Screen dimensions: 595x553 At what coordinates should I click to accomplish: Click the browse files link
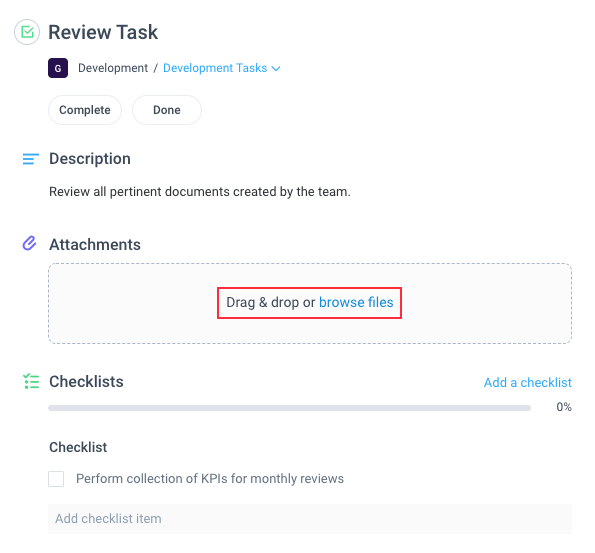click(x=356, y=302)
